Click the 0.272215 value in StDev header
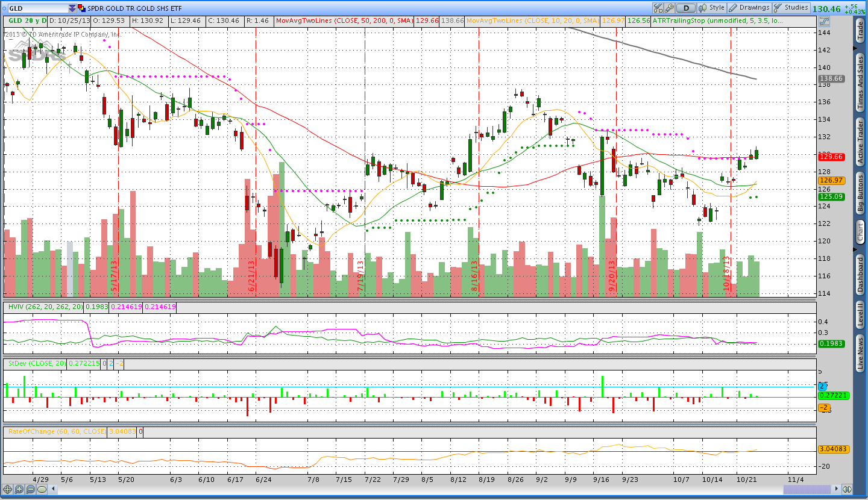This screenshot has height=500, width=868. click(x=83, y=364)
